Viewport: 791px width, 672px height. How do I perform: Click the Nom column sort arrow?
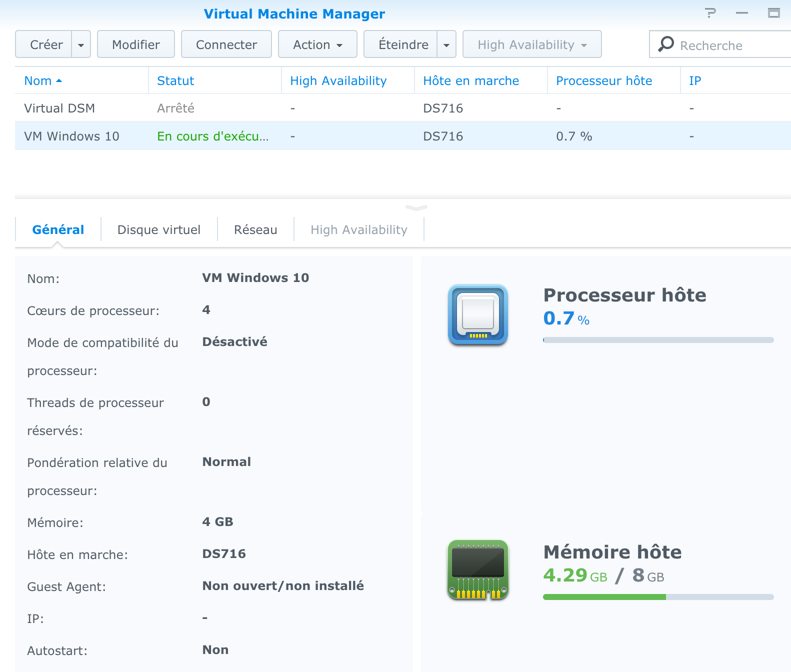[59, 81]
